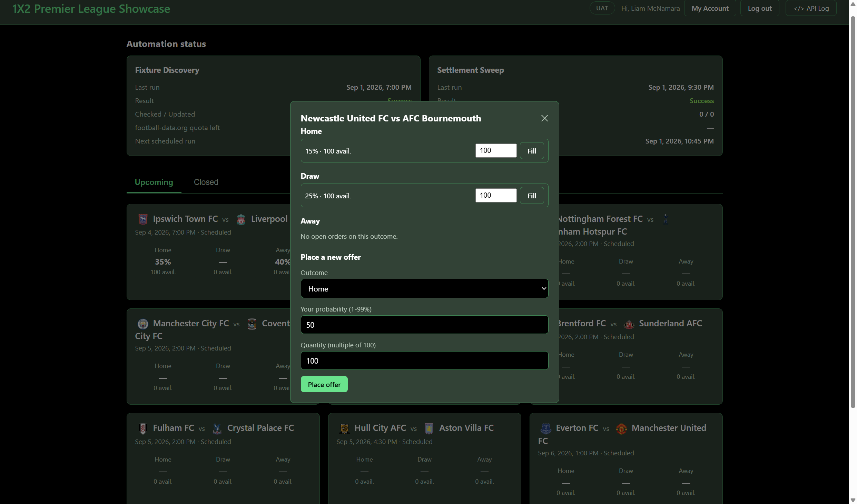Click the Draw order quantity field
The image size is (857, 504).
click(496, 195)
